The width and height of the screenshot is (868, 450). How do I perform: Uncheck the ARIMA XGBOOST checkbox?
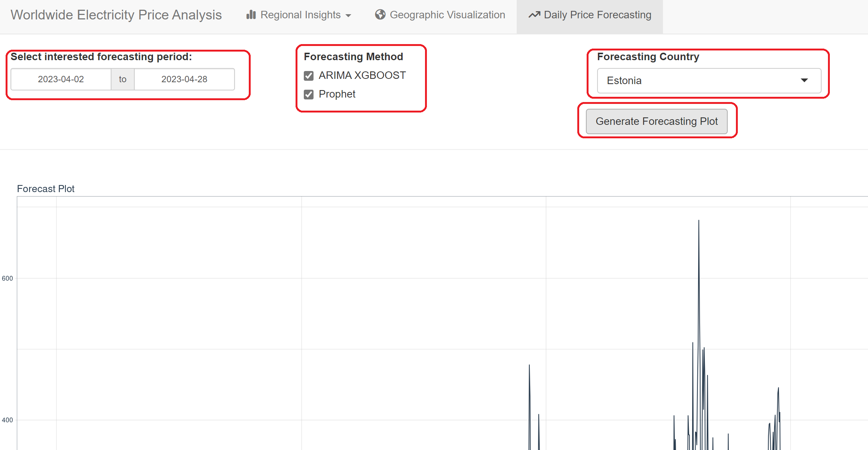309,76
